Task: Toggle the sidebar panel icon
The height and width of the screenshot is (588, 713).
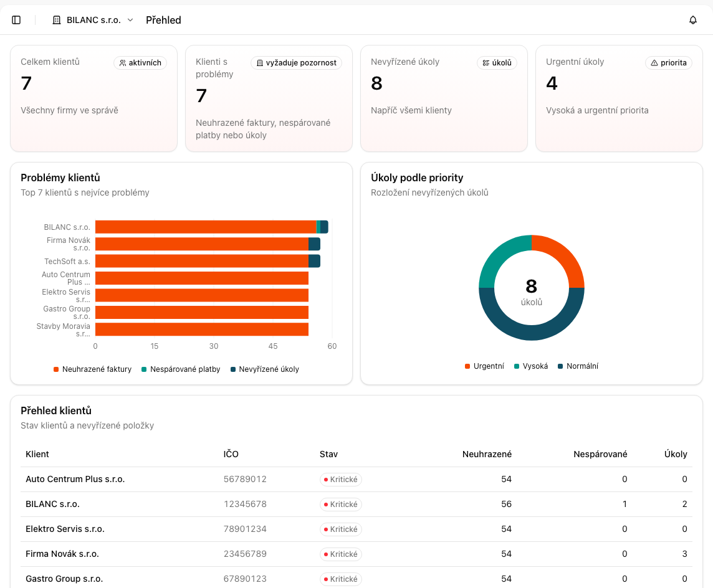Action: [16, 20]
